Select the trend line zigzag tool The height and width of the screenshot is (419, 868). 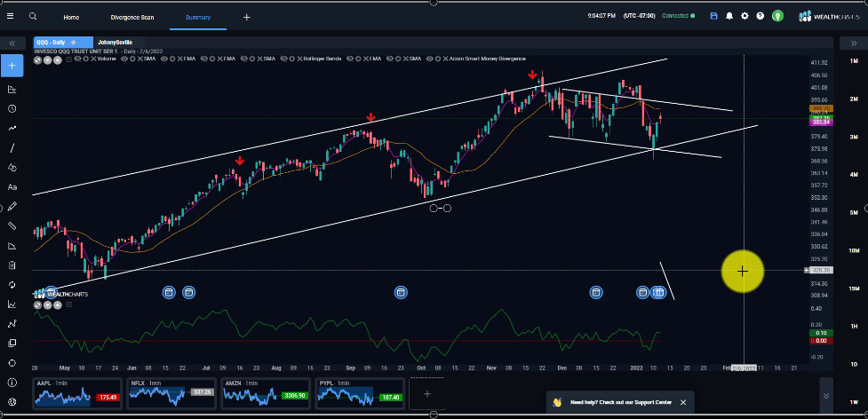(12, 128)
